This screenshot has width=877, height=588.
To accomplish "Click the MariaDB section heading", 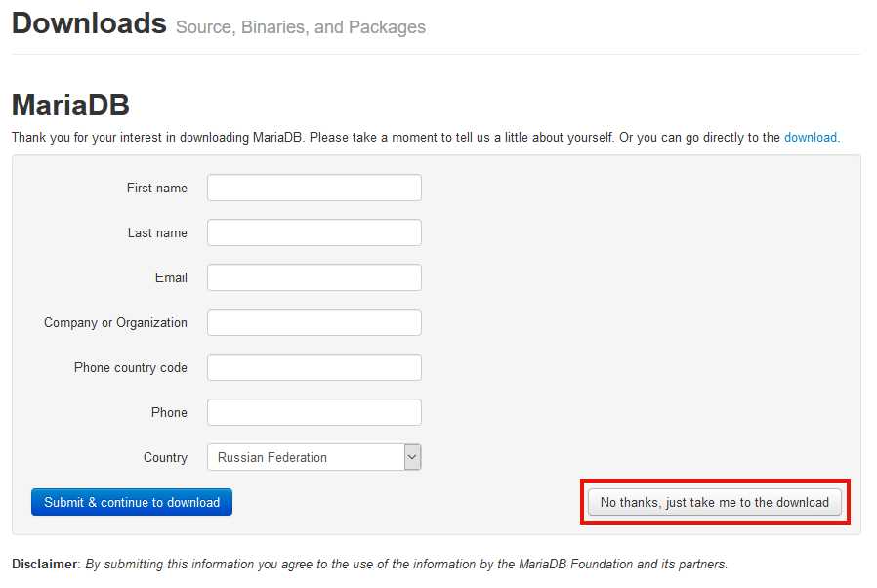I will coord(70,105).
